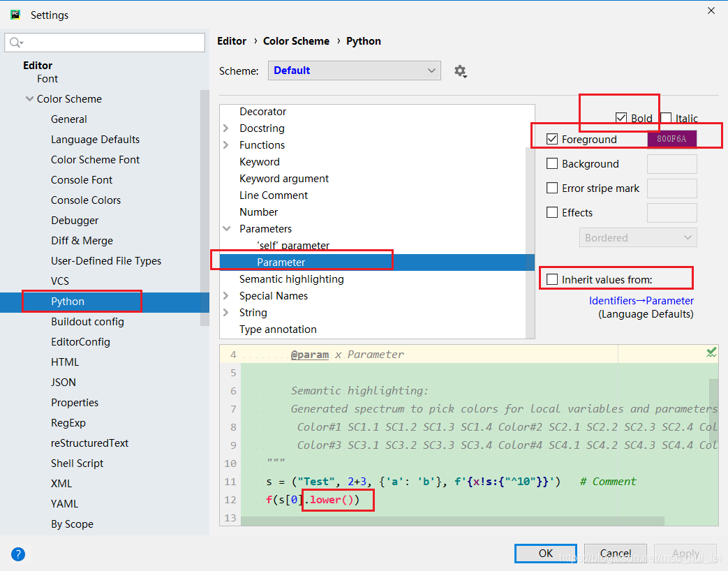Image resolution: width=728 pixels, height=571 pixels.
Task: Click the green inspections checkmark above the preview
Action: 711,353
